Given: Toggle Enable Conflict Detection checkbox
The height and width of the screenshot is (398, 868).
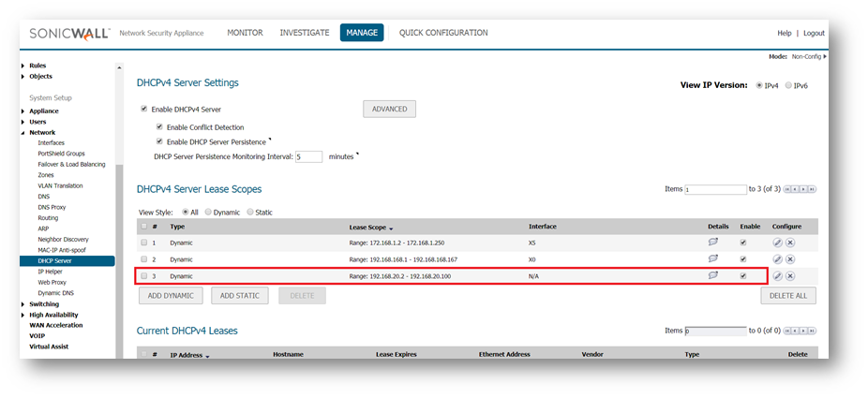Looking at the screenshot, I should tap(159, 126).
